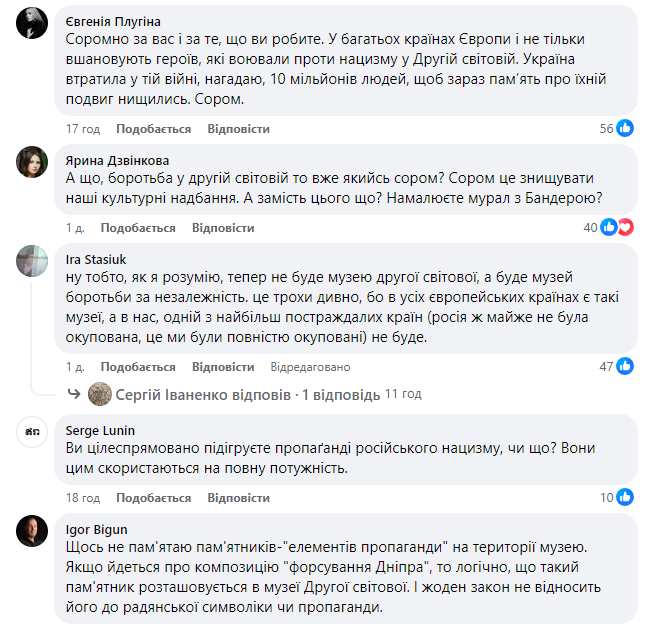Viewport: 665px width, 624px height.
Task: Click the like reaction icon on Євгенія Плугіна's comment
Action: (625, 129)
